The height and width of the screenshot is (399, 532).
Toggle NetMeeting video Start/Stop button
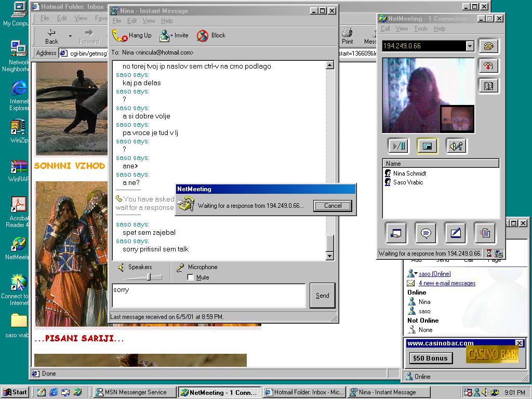[x=398, y=146]
